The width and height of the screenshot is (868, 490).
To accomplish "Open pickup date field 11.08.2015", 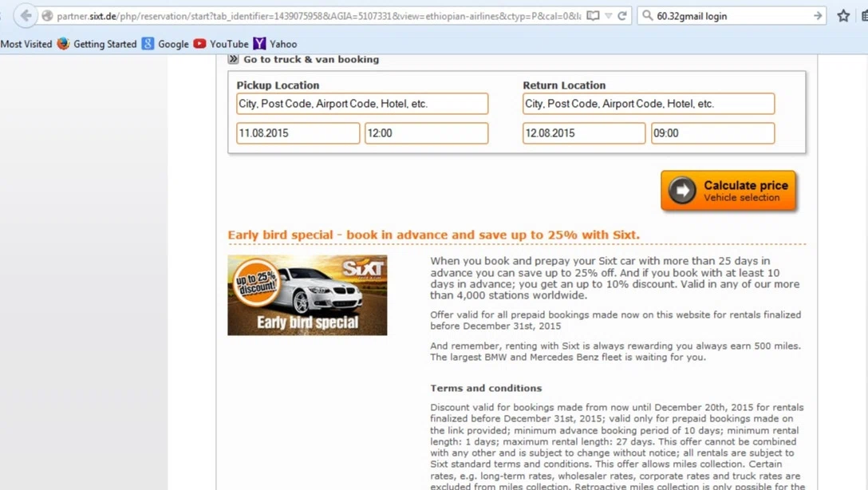I will pyautogui.click(x=298, y=133).
